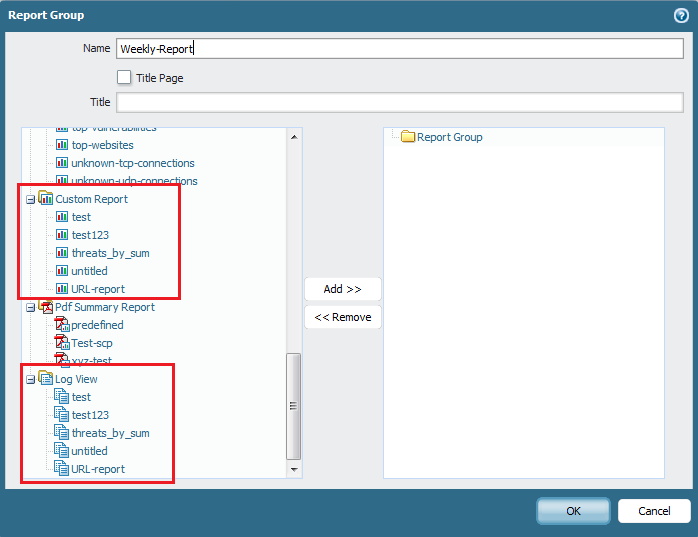This screenshot has width=698, height=537.
Task: Collapse the Pdf Summary Report node
Action: click(x=30, y=308)
